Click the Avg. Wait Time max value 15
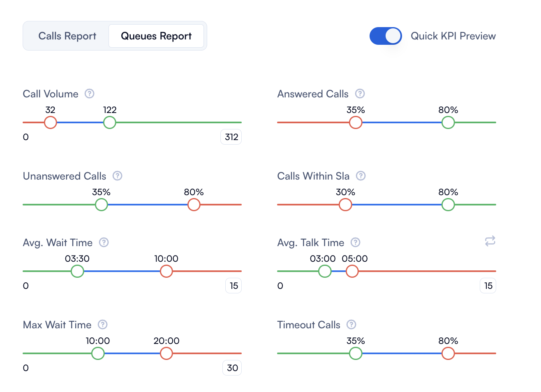The height and width of the screenshot is (392, 541). 234,286
